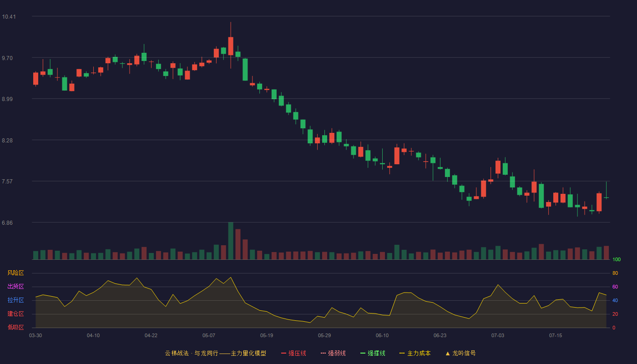The height and width of the screenshot is (364, 637).
Task: Click the blue 40 indicator axis value
Action: click(x=615, y=300)
